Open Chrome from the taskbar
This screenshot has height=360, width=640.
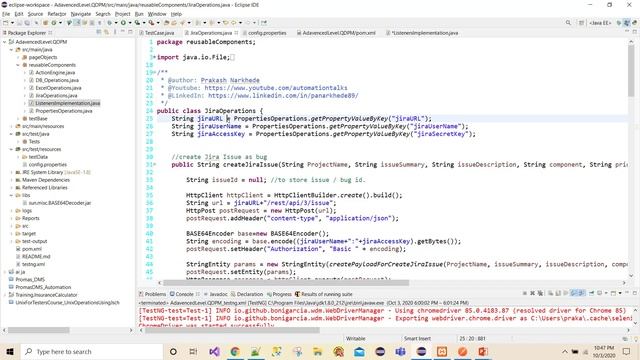pos(235,351)
